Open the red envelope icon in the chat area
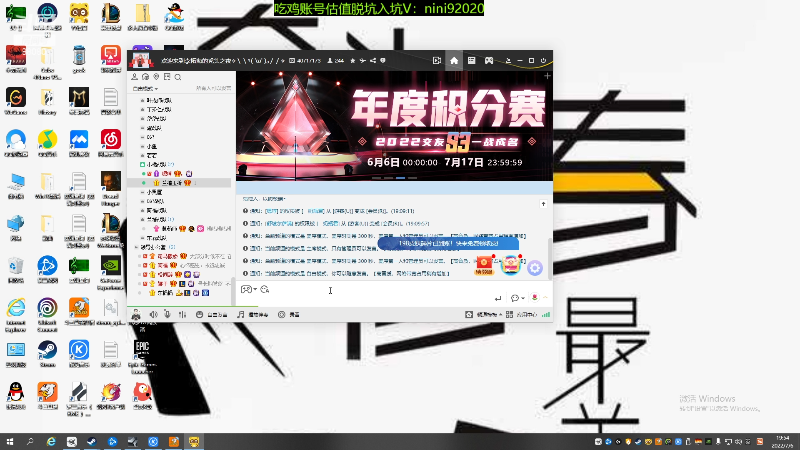This screenshot has height=450, width=800. [x=484, y=265]
